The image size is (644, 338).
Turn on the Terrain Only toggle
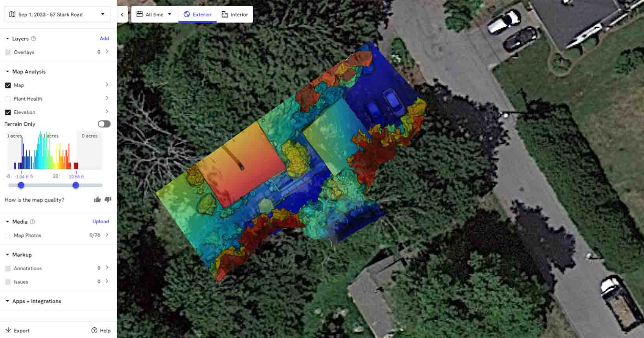click(104, 124)
